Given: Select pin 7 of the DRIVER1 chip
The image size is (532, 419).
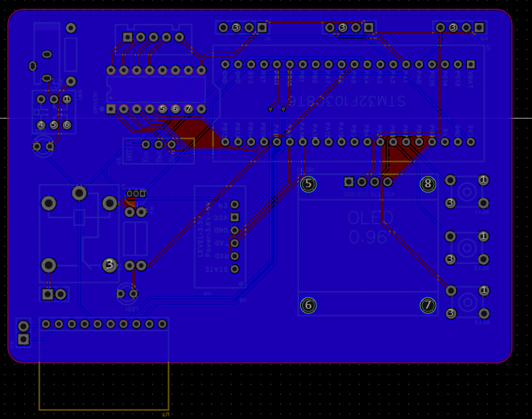Looking at the screenshot, I should [x=188, y=109].
